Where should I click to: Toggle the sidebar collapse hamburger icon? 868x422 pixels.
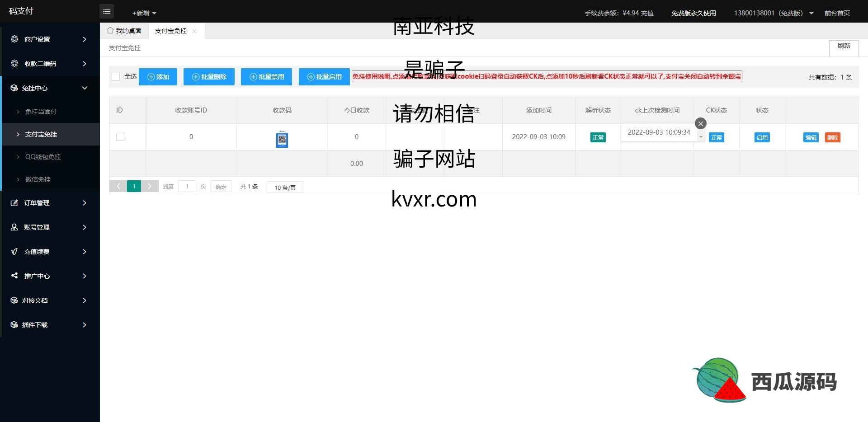pos(107,11)
